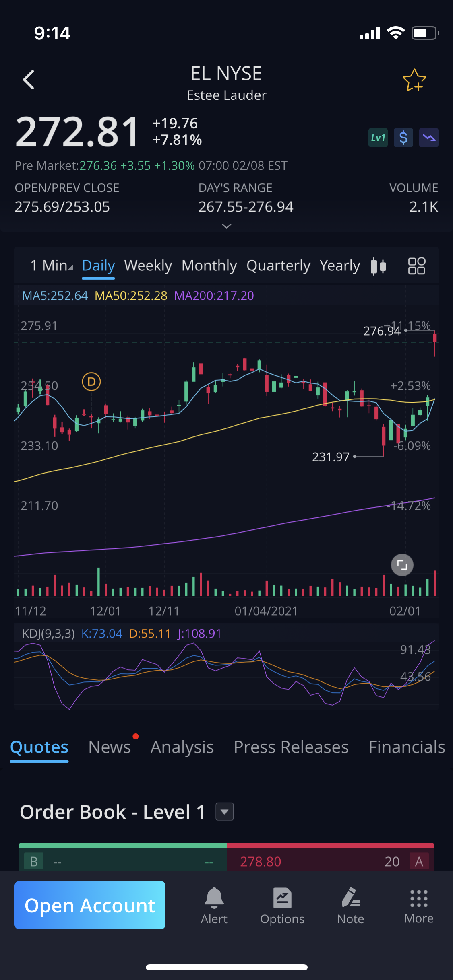The height and width of the screenshot is (980, 453).
Task: Tap the Lv1 quote level badge
Action: pyautogui.click(x=378, y=138)
